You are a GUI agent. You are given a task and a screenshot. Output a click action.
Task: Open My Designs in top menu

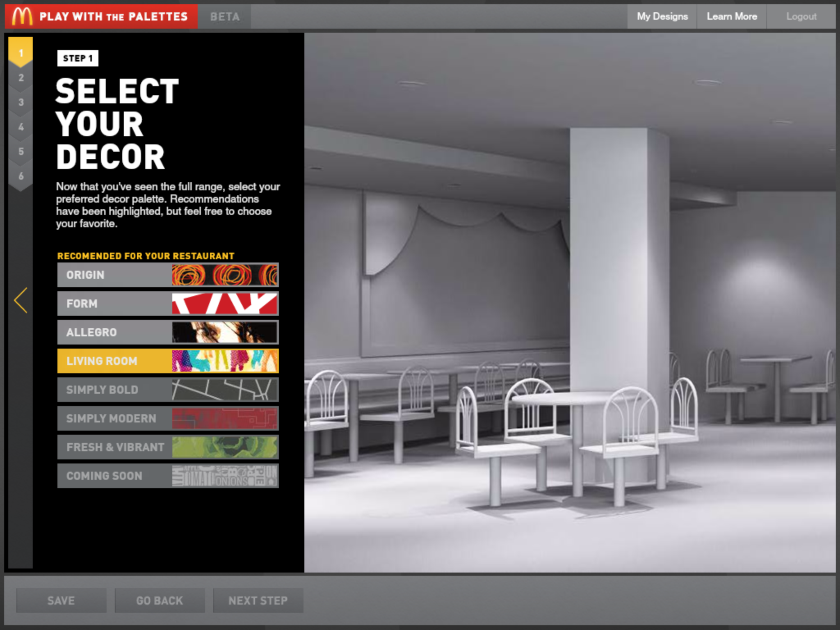[662, 16]
